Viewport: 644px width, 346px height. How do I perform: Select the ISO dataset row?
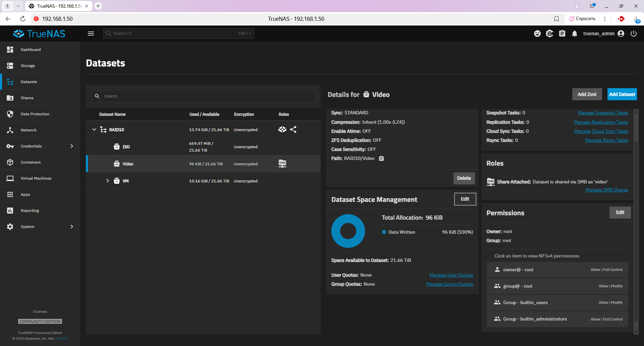tap(126, 147)
